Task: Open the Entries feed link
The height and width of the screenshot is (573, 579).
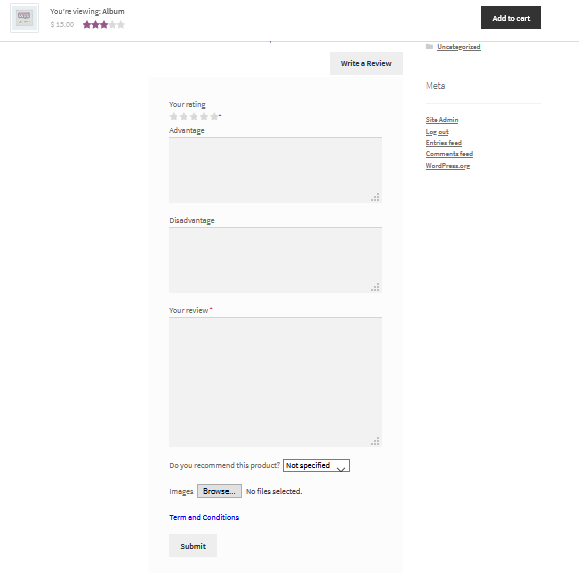Action: click(x=443, y=143)
